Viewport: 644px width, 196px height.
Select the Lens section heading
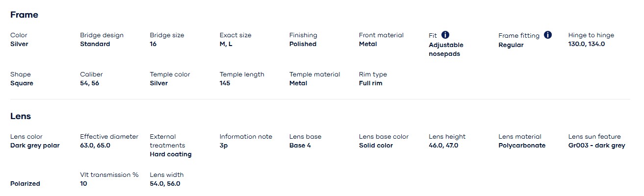pos(21,116)
